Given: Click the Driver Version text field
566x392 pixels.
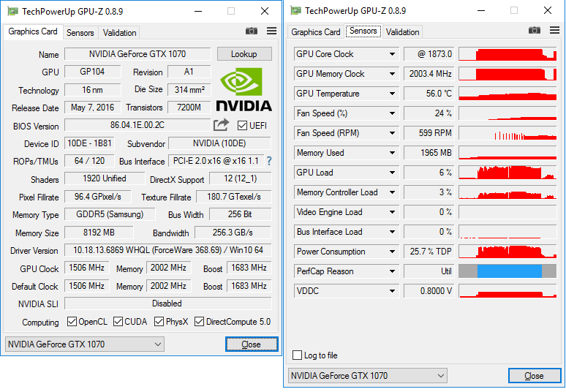Looking at the screenshot, I should click(x=167, y=250).
